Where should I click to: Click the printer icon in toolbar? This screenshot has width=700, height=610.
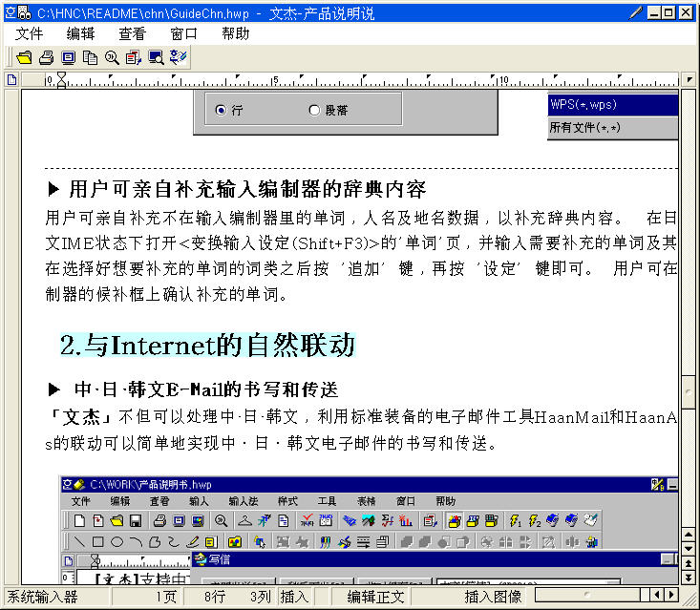click(x=46, y=57)
